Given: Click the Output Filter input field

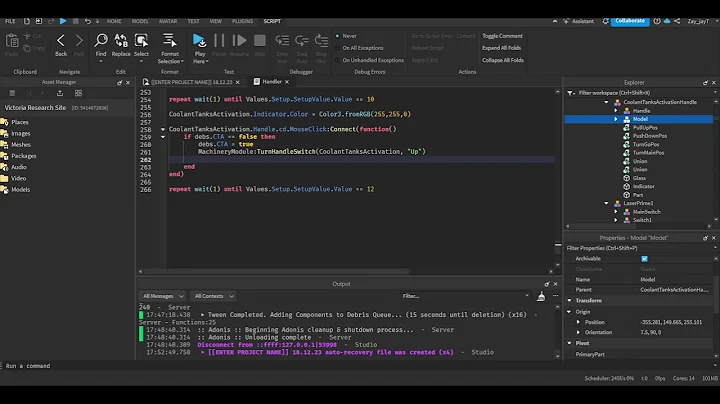Looking at the screenshot, I should click(x=464, y=296).
